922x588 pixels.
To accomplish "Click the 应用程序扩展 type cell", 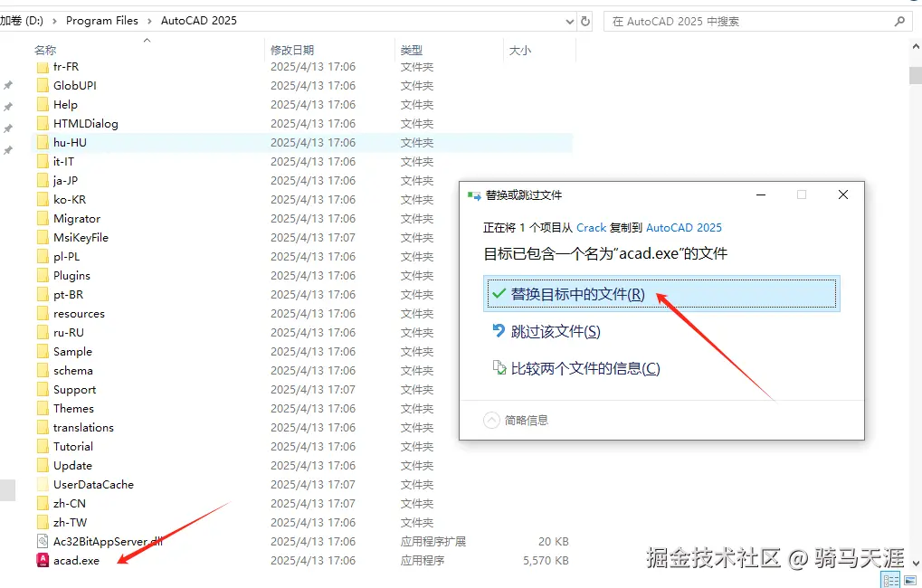I will click(433, 542).
